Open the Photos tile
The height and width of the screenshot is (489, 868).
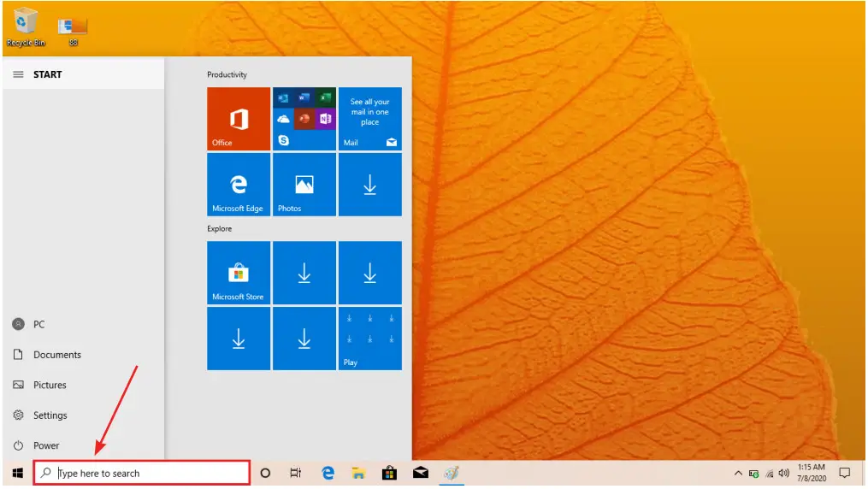[x=304, y=184]
